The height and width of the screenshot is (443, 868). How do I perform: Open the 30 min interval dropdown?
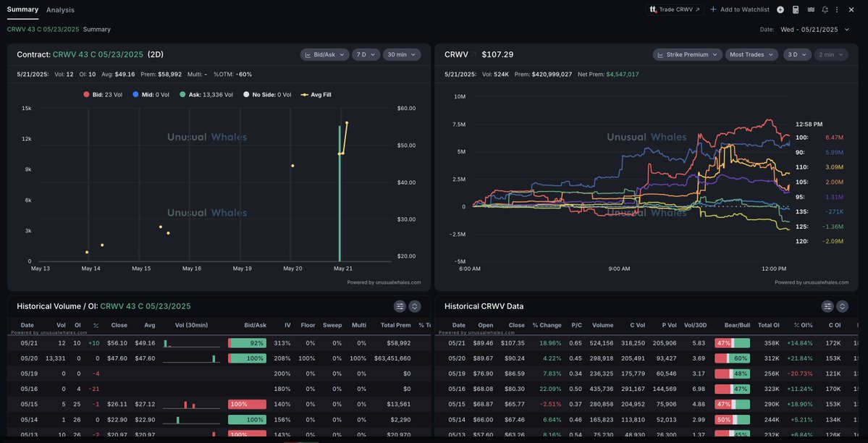tap(402, 54)
